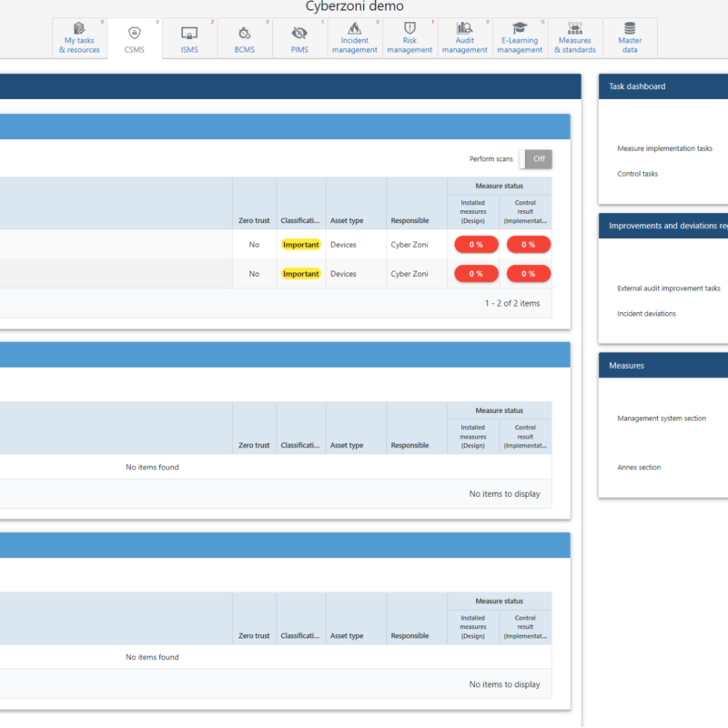Select the CSMS shield icon
Viewport: 728px width, 728px height.
pyautogui.click(x=135, y=32)
